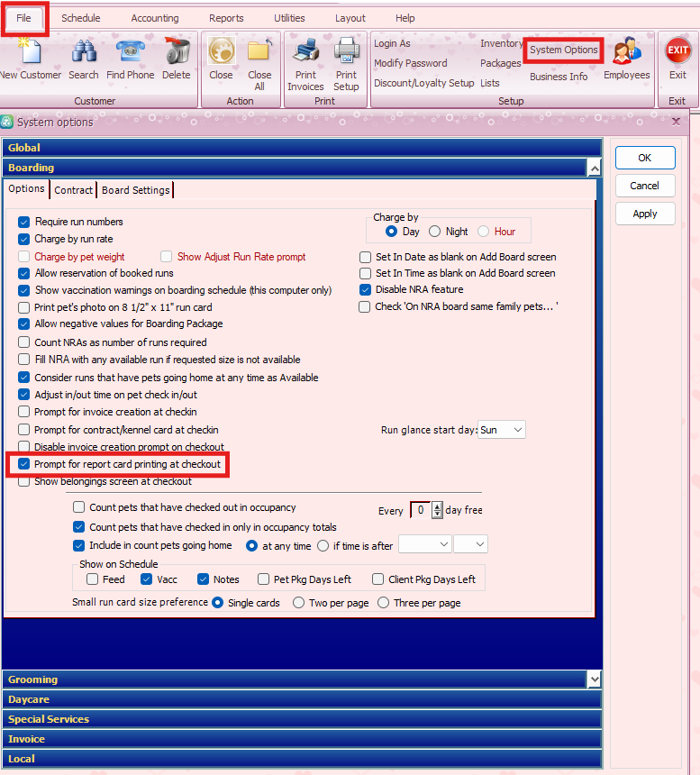Select Night charge-by radio button
Screen dimensions: 700x775
tap(434, 232)
